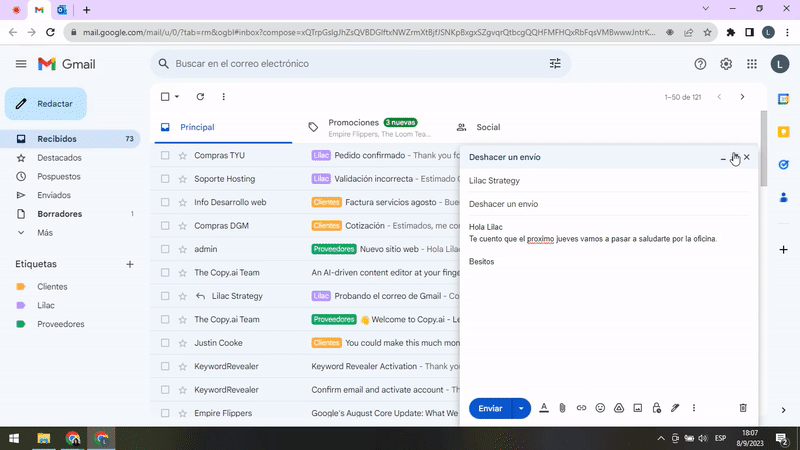Insert signature pen icon
The image size is (800, 450).
click(x=675, y=408)
